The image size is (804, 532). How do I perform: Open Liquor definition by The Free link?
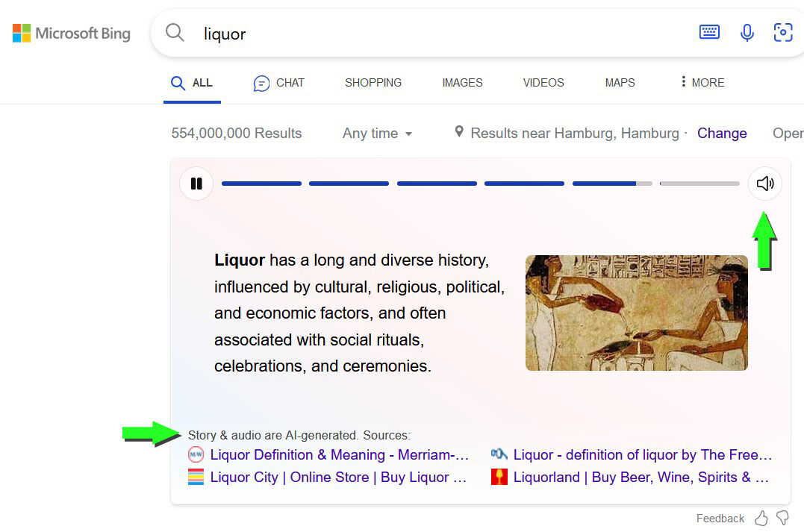pyautogui.click(x=642, y=454)
